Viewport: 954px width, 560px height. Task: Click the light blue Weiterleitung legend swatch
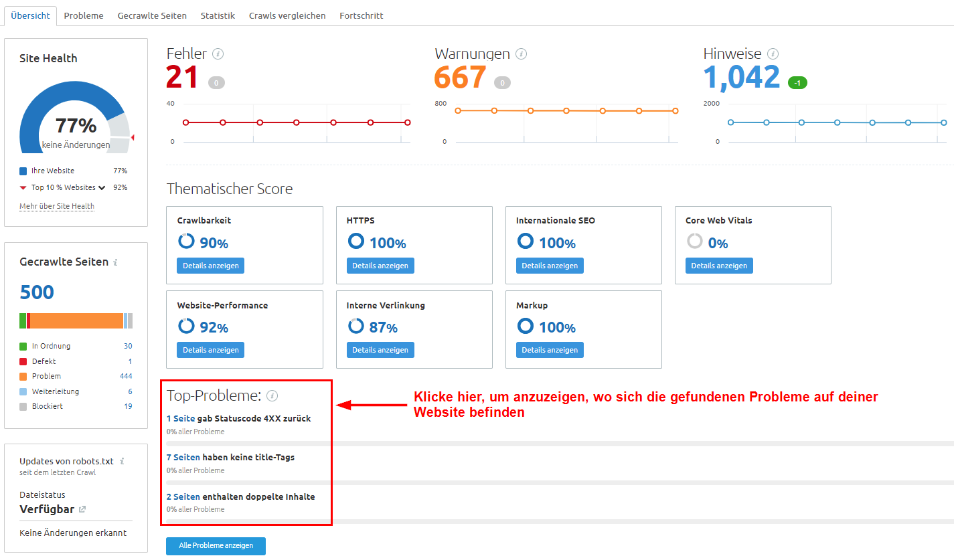[23, 391]
